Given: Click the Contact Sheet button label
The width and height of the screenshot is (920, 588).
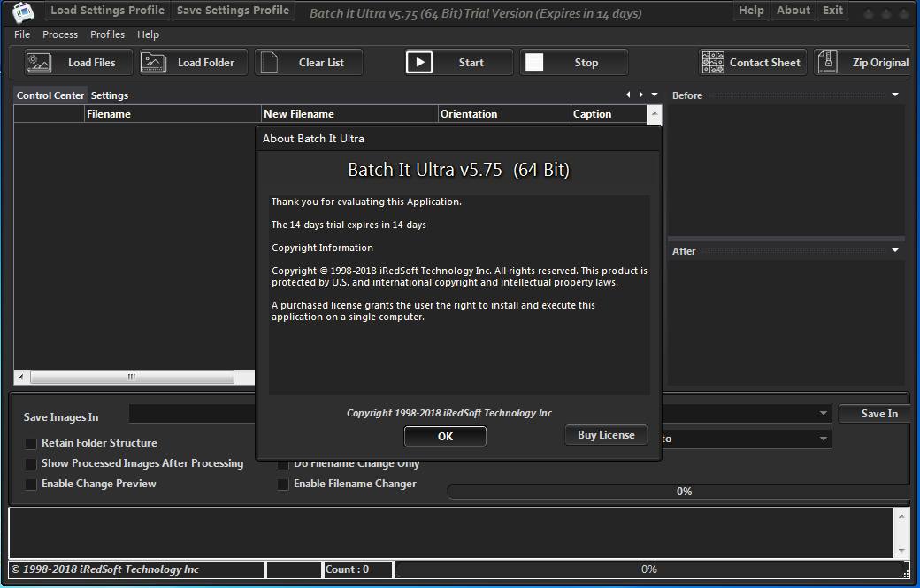Looking at the screenshot, I should click(764, 63).
